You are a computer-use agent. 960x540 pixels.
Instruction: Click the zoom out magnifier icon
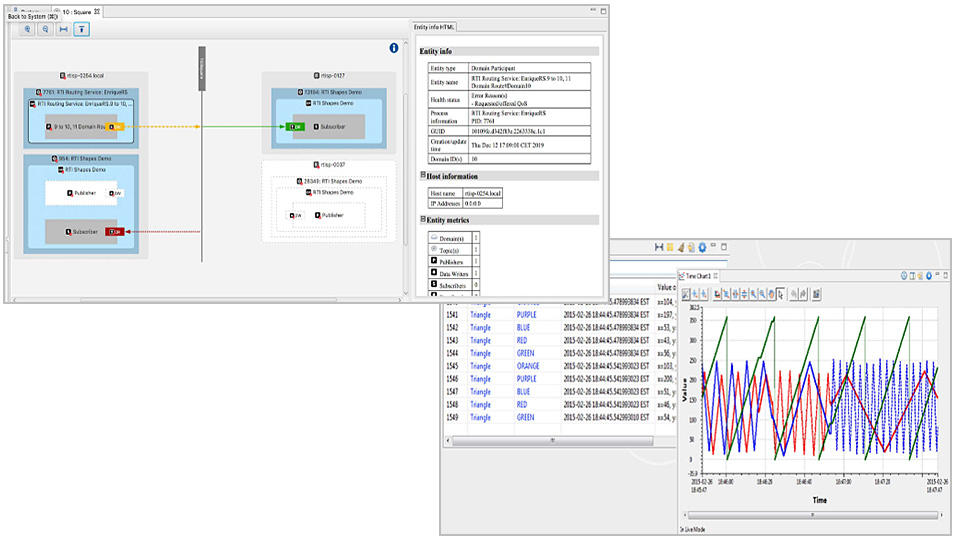click(45, 29)
